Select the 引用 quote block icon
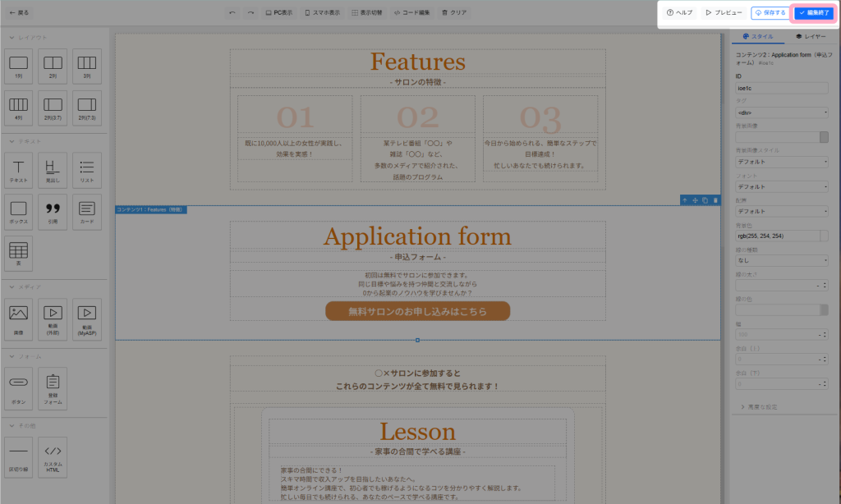 [x=53, y=211]
